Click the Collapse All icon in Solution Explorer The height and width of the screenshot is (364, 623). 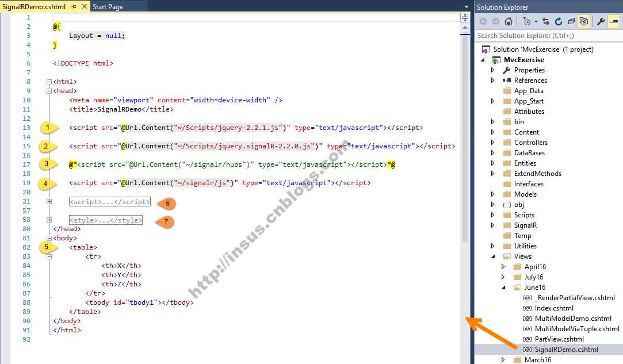[571, 21]
